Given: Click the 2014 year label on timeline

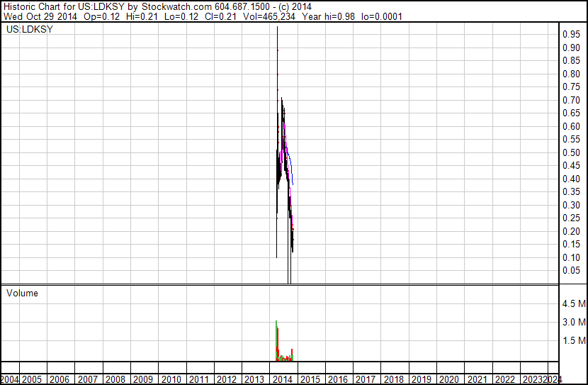Looking at the screenshot, I should 283,379.
